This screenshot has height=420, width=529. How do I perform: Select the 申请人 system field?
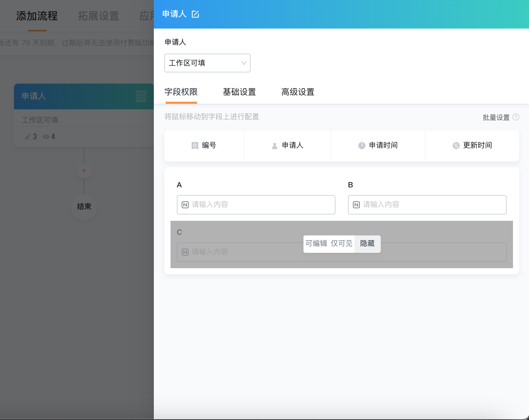pos(287,146)
